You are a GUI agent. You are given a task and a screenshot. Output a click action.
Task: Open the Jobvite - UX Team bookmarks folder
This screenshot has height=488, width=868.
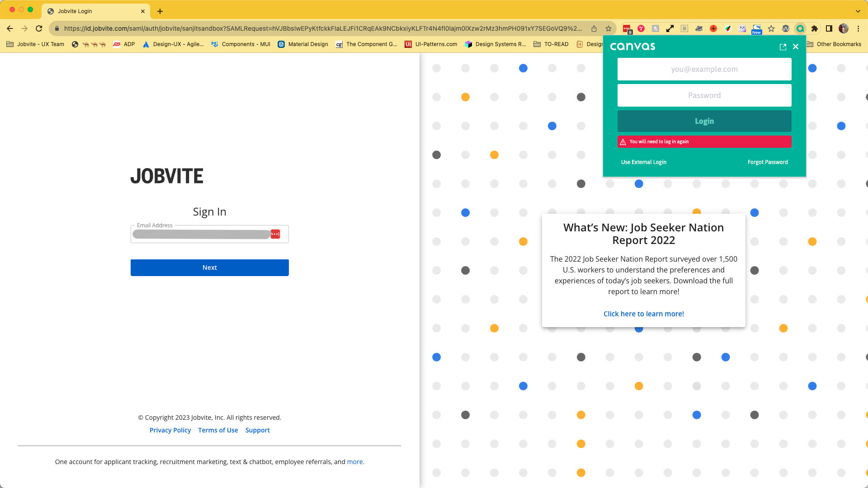coord(35,44)
